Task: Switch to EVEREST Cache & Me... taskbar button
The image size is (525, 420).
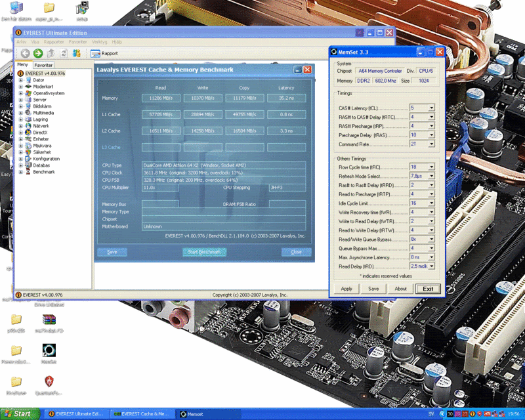Action: [142, 414]
